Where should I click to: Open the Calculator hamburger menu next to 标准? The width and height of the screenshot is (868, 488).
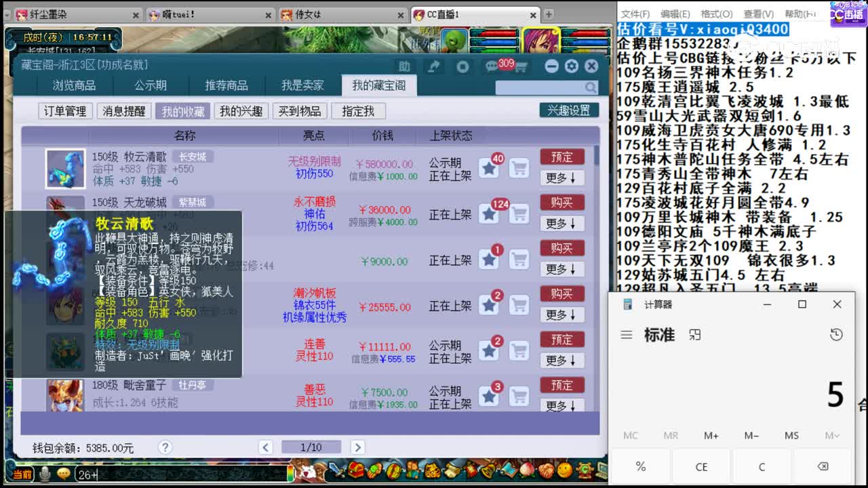pos(625,335)
